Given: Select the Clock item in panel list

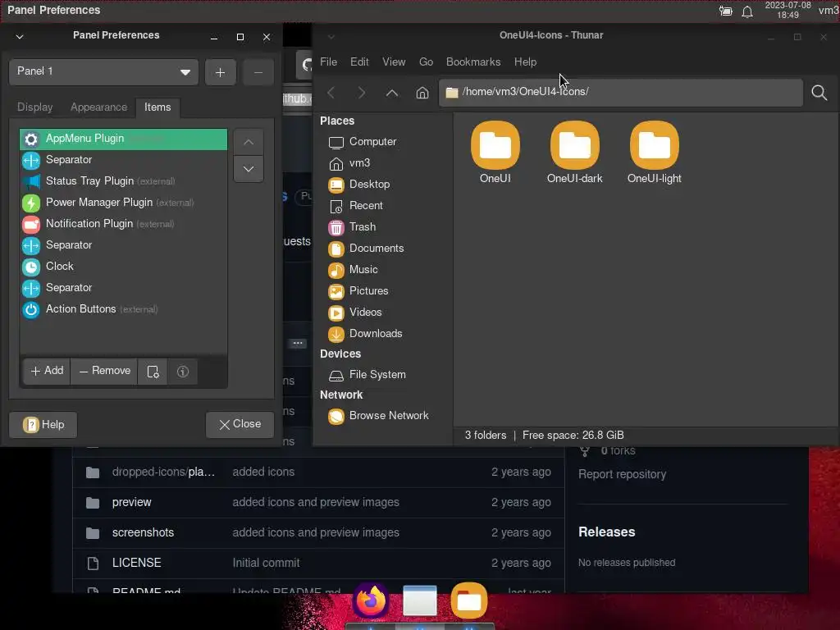Looking at the screenshot, I should coord(123,267).
